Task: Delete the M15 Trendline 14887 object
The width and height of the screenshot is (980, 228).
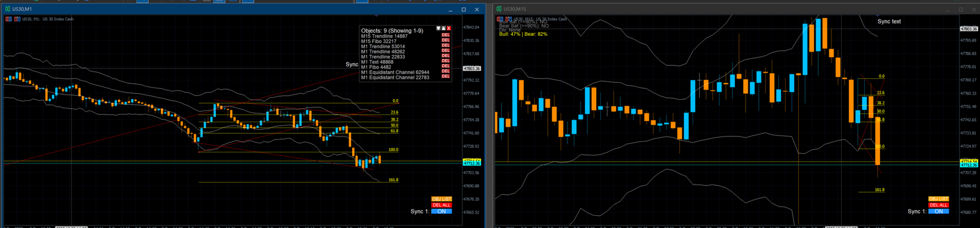Action: (446, 35)
